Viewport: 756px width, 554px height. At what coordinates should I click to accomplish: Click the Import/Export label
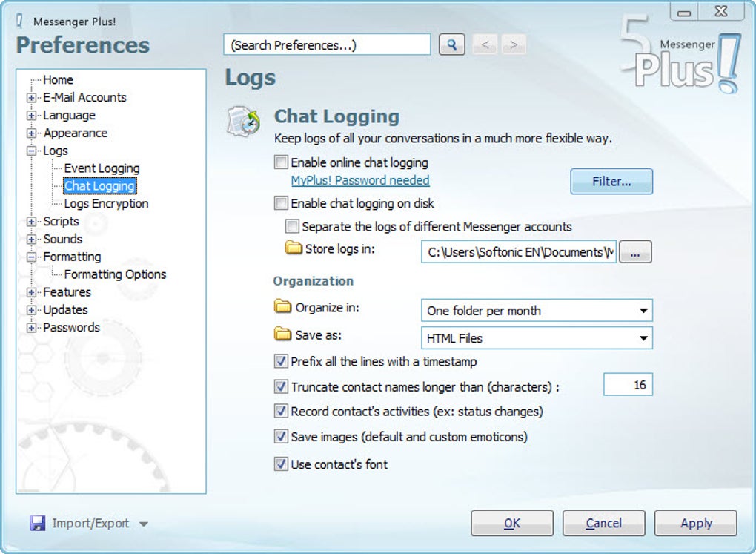pyautogui.click(x=90, y=523)
